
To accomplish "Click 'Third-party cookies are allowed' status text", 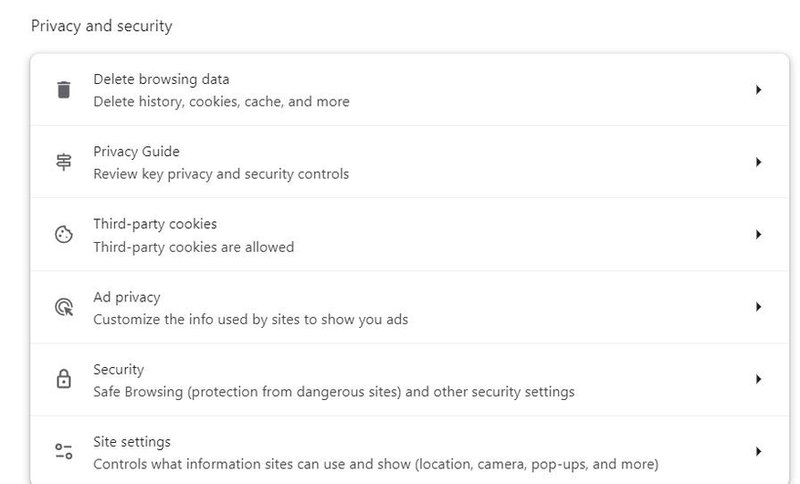I will click(x=194, y=247).
